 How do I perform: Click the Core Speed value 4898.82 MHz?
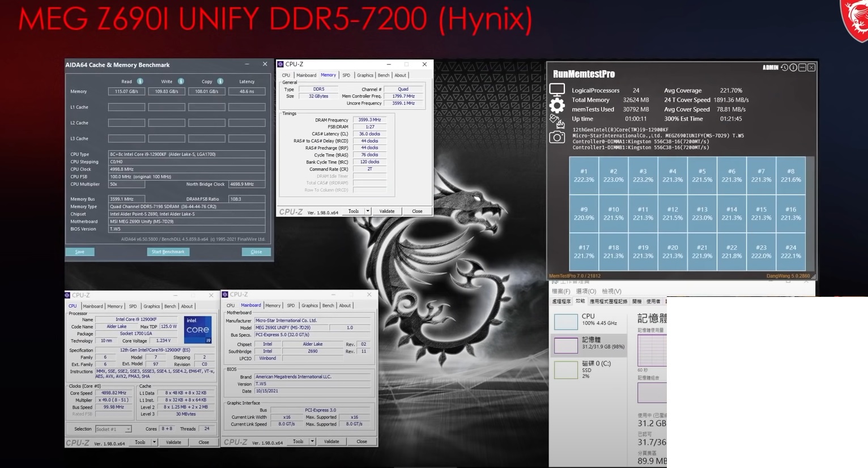tap(114, 393)
